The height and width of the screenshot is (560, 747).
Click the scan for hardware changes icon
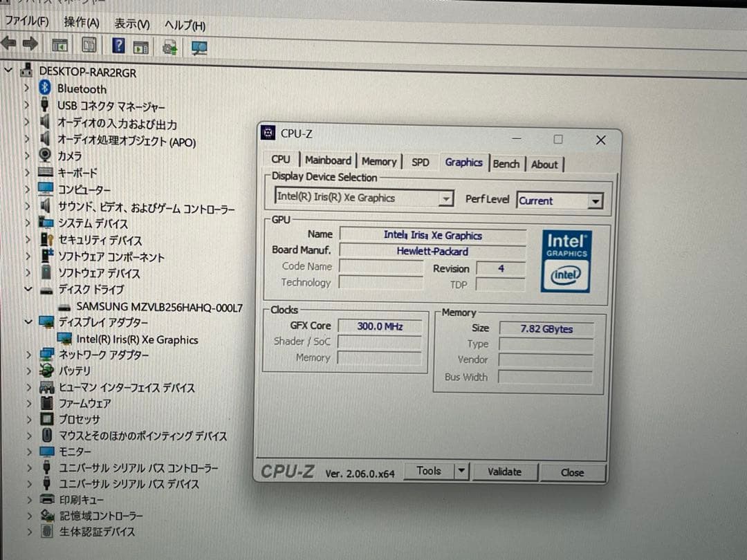[x=169, y=48]
